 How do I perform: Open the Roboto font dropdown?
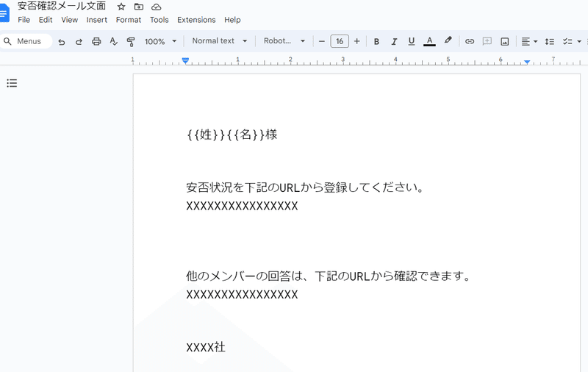click(284, 41)
